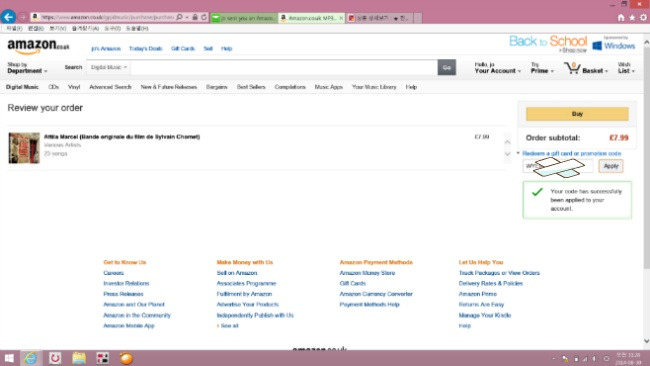Viewport: 650px width, 366px height.
Task: Expand the Try Prime dropdown
Action: point(542,68)
